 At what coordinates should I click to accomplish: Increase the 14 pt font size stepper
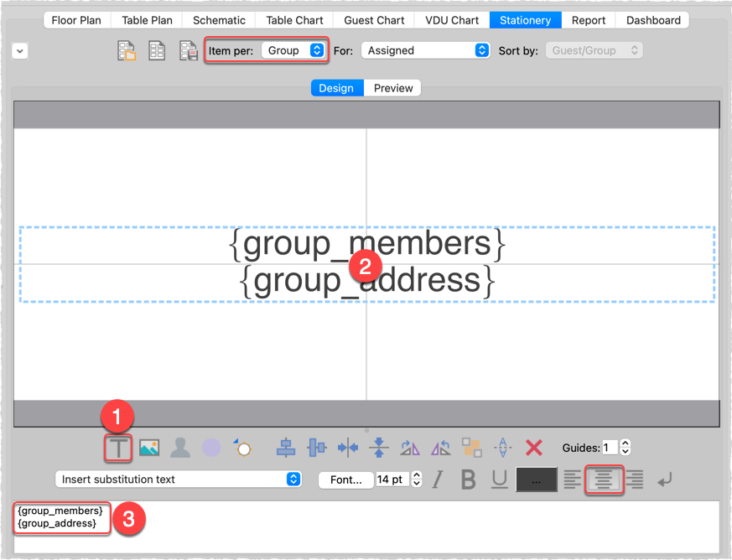(415, 474)
